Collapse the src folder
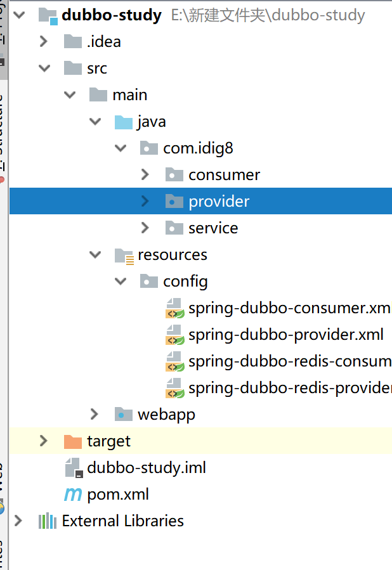 click(43, 68)
